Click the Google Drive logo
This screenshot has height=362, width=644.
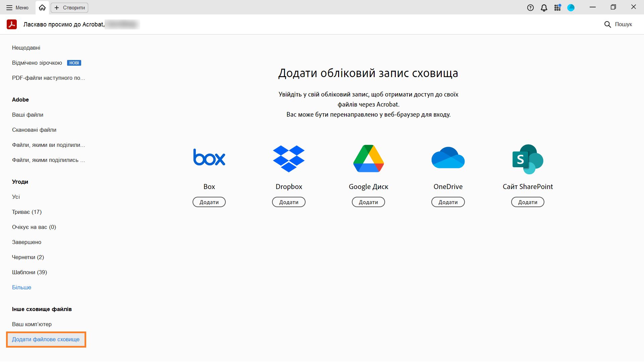point(368,159)
